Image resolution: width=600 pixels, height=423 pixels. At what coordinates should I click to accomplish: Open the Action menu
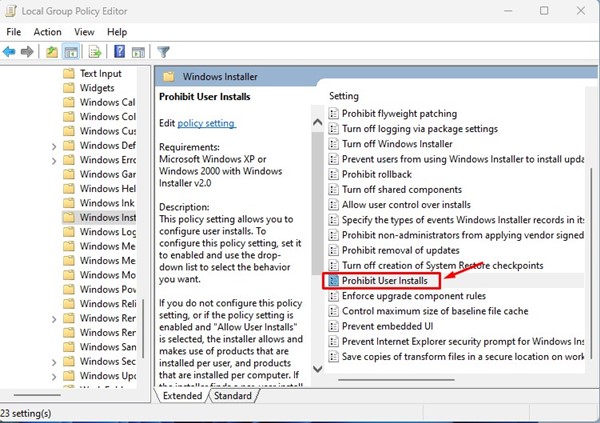(47, 32)
